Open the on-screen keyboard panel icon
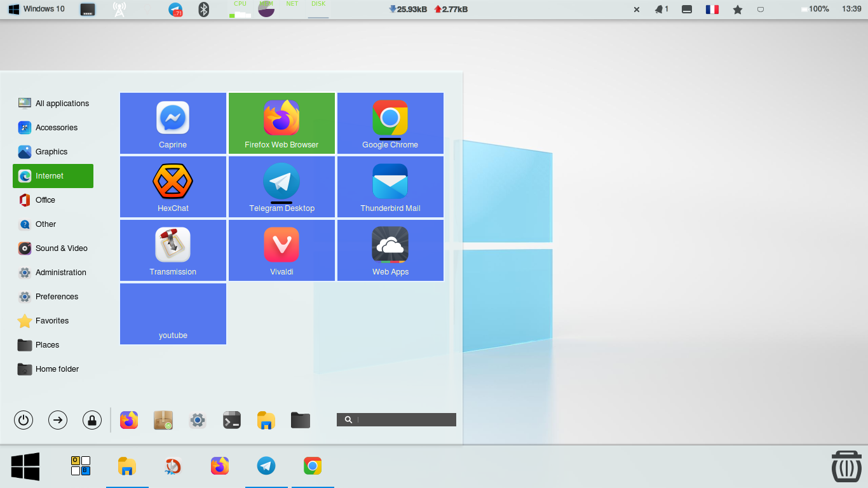868x488 pixels. [88, 10]
